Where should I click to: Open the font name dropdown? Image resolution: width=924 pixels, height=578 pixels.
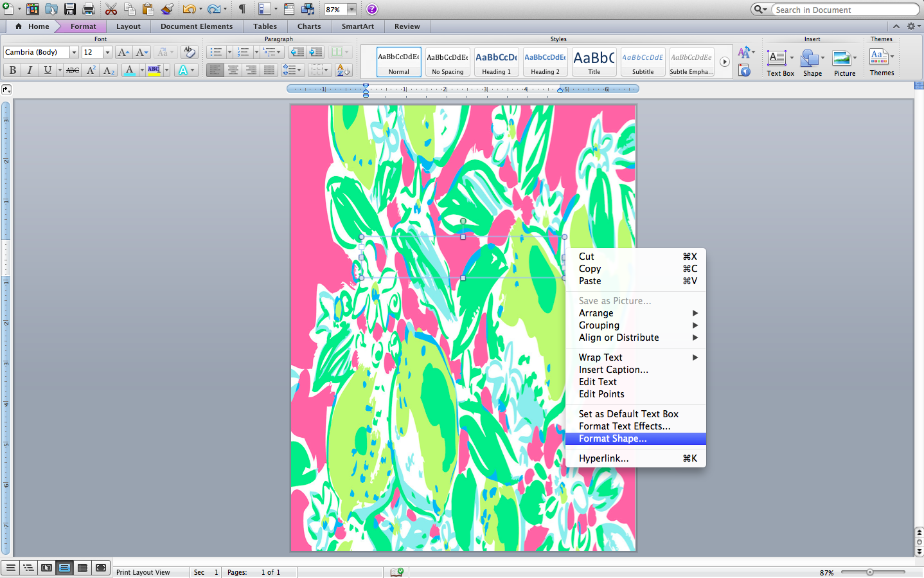point(74,52)
